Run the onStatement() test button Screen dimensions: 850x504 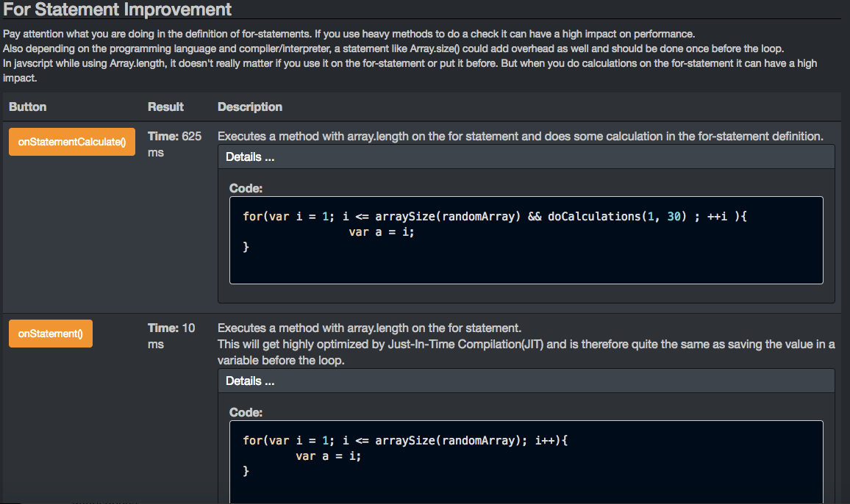(x=51, y=334)
